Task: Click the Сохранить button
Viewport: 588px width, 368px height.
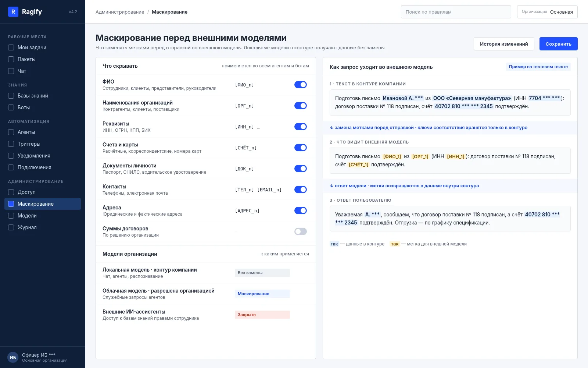Action: click(558, 44)
